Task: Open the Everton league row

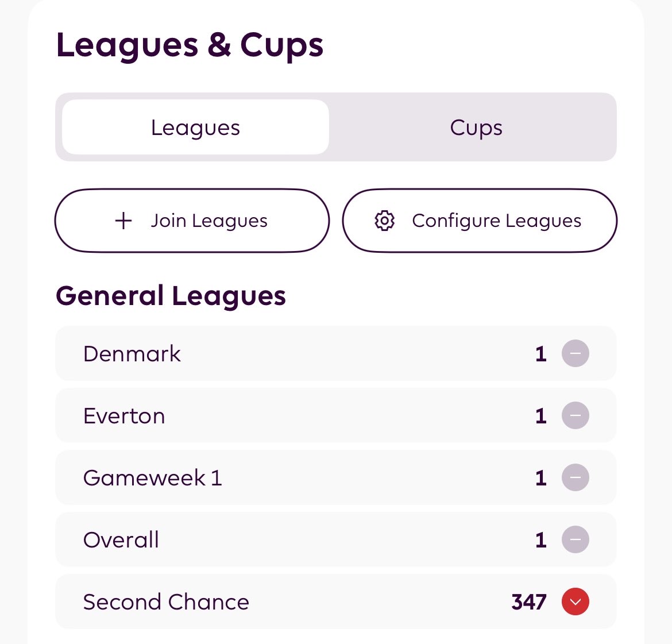Action: tap(336, 415)
